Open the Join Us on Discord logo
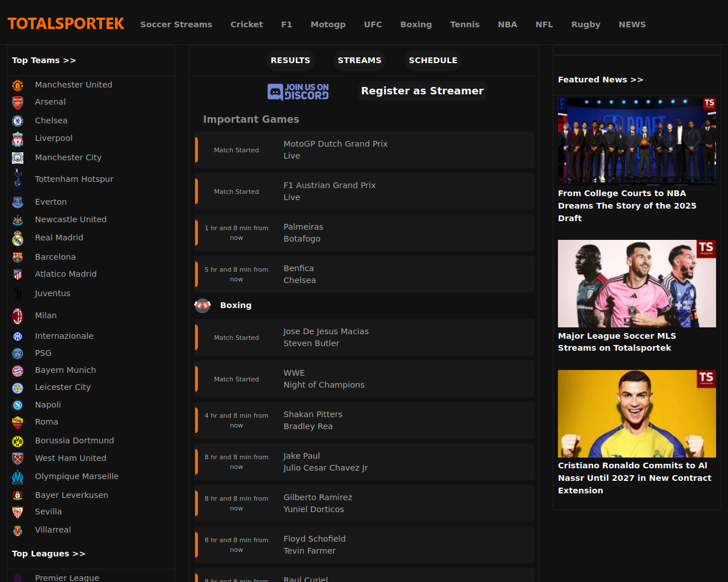Viewport: 728px width, 582px height. [x=298, y=92]
